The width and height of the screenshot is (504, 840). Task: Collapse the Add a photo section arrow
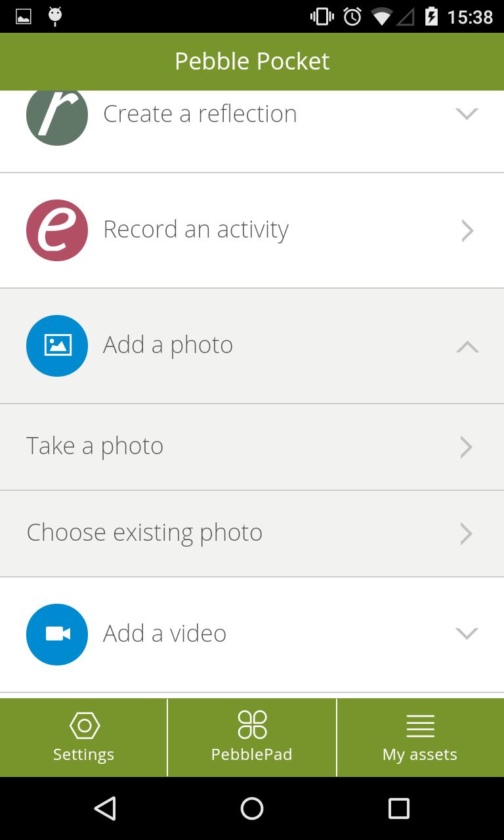tap(467, 346)
